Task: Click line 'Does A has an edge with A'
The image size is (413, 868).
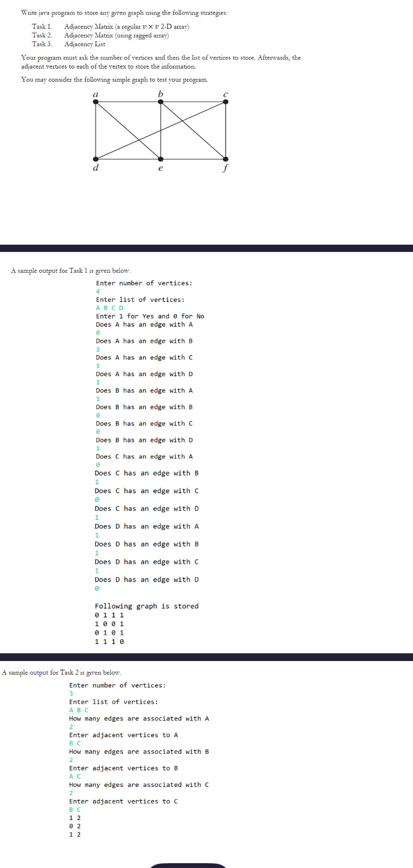Action: pyautogui.click(x=144, y=324)
